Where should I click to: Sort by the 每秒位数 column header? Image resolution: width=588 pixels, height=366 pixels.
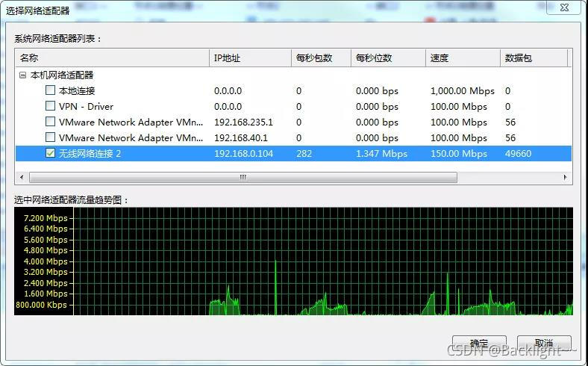[388, 58]
